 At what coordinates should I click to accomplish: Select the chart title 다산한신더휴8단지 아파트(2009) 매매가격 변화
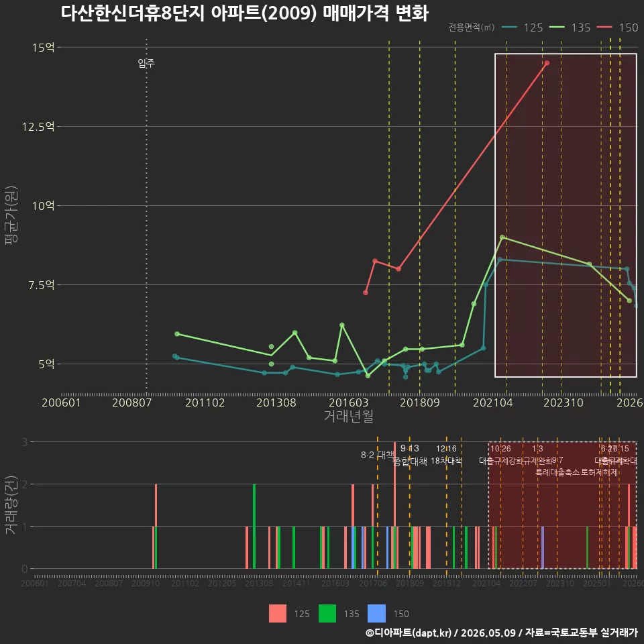pos(245,13)
